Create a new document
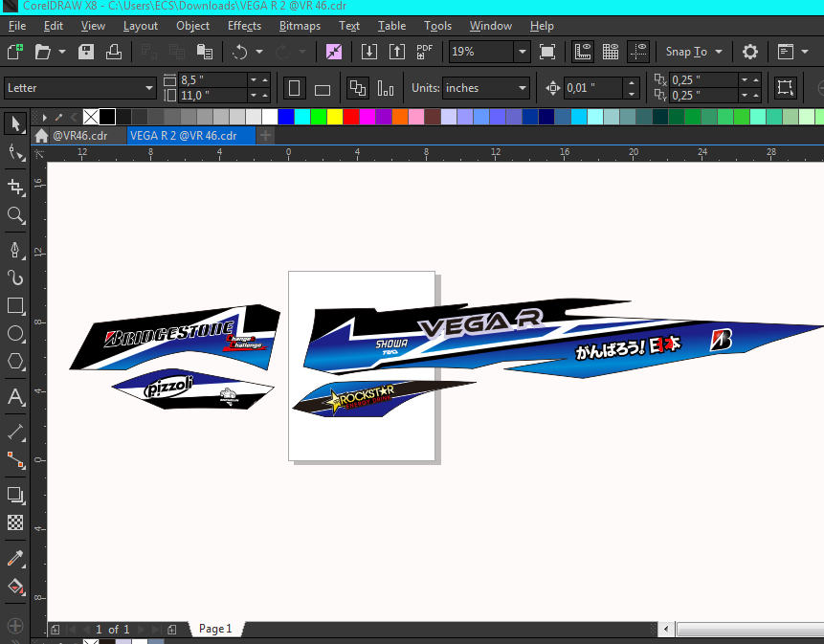Viewport: 824px width, 644px height. [14, 52]
